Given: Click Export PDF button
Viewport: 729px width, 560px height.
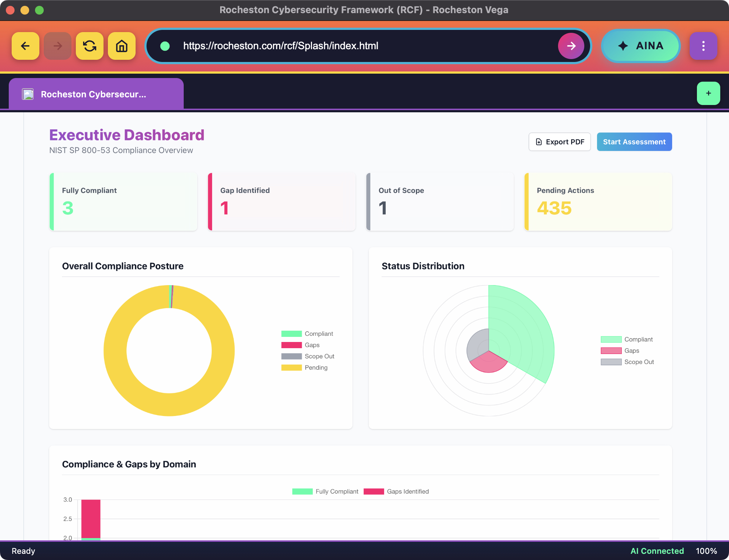Looking at the screenshot, I should [x=560, y=142].
